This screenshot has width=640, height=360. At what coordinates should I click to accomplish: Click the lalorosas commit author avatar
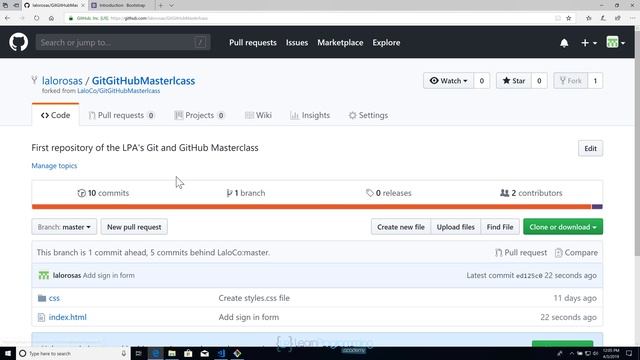click(44, 276)
